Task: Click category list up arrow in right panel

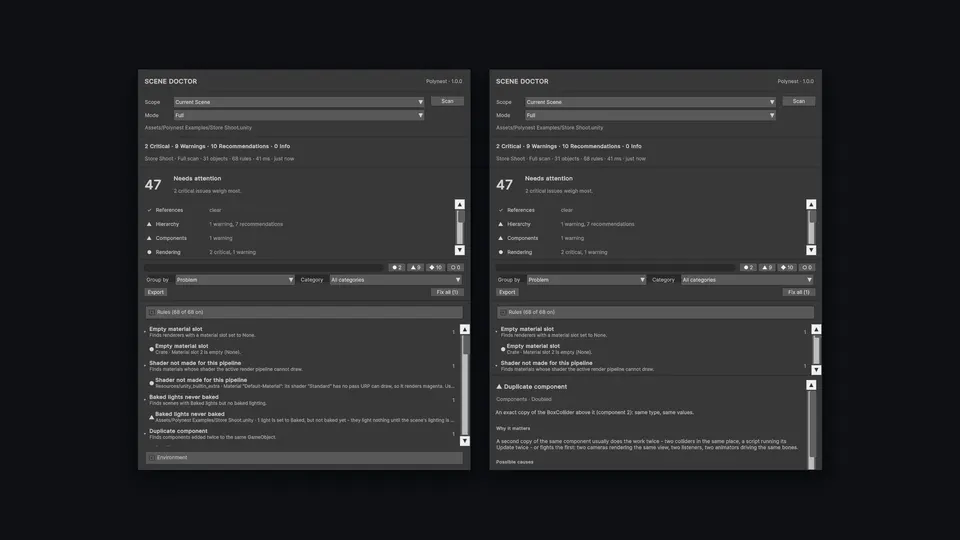Action: tap(811, 204)
